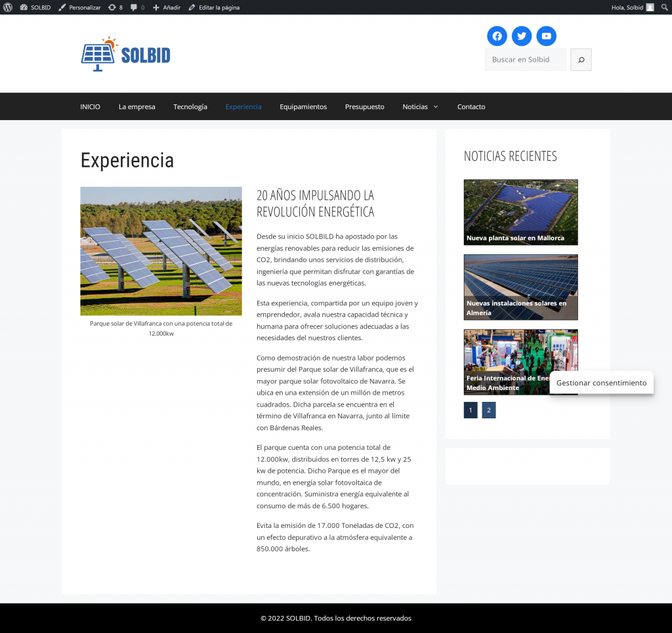The width and height of the screenshot is (672, 633).
Task: Open the updates icon showing 8
Action: 115,7
